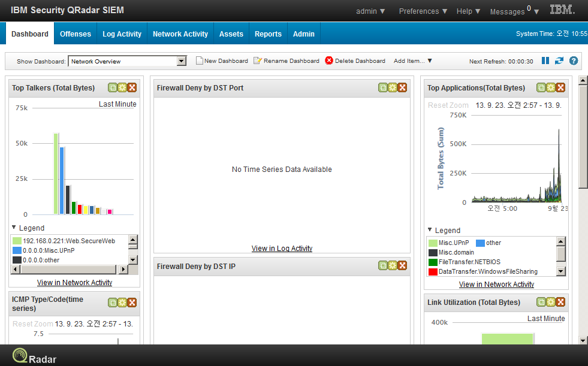This screenshot has height=366, width=588.
Task: Open the Add Item menu
Action: [412, 61]
